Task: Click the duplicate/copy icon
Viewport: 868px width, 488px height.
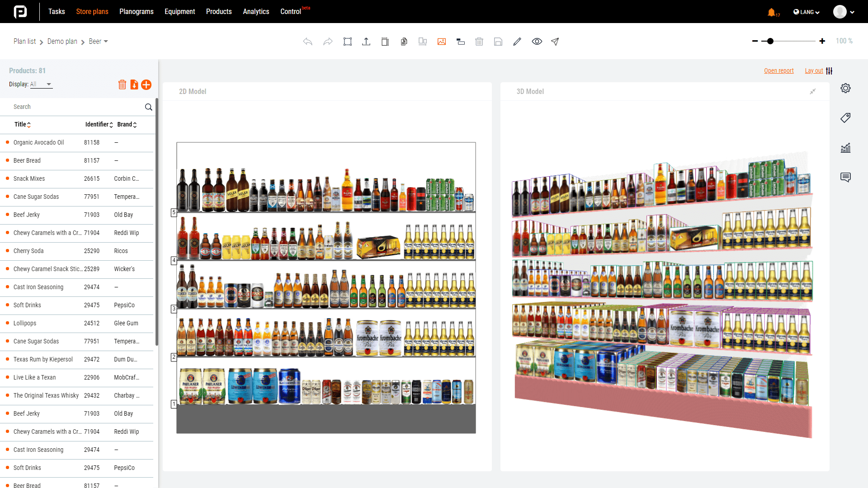Action: tap(404, 41)
